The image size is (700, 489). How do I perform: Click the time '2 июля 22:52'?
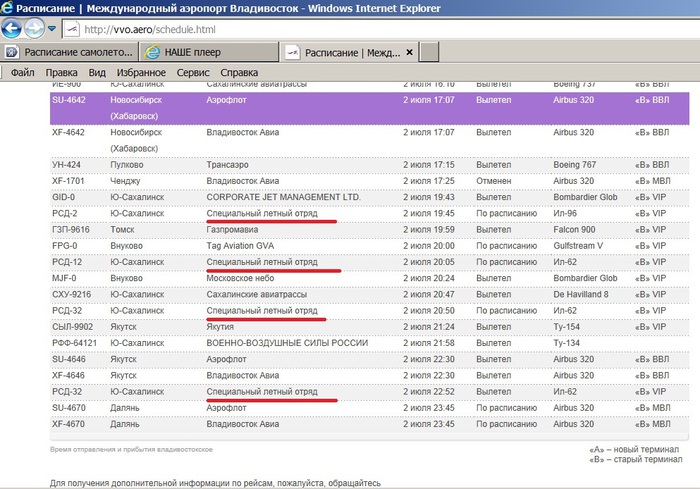[x=429, y=392]
